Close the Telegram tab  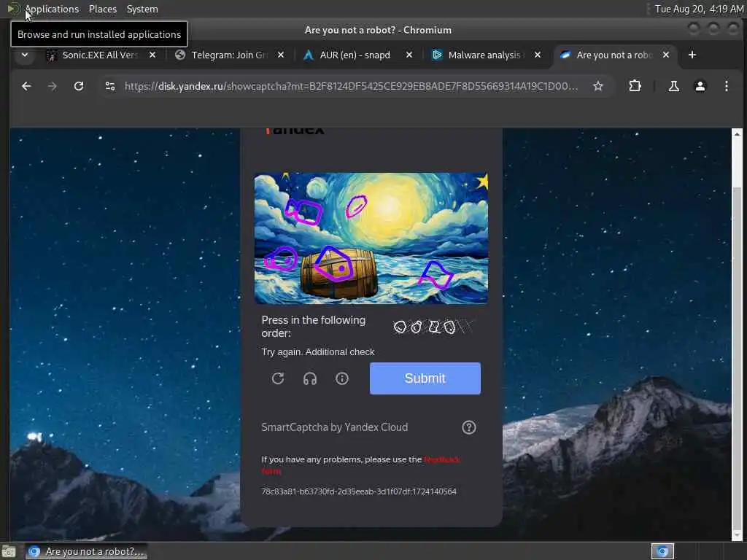coord(281,55)
